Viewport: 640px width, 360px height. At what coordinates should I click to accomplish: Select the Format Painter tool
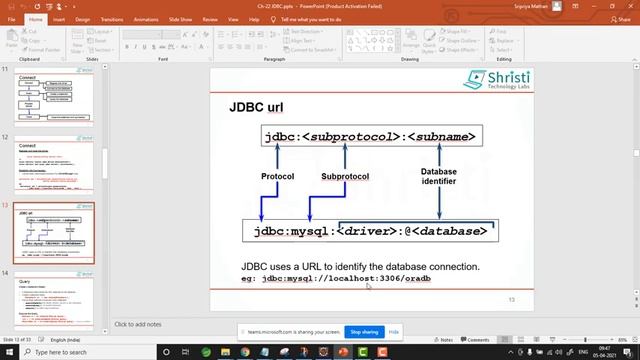(41, 50)
